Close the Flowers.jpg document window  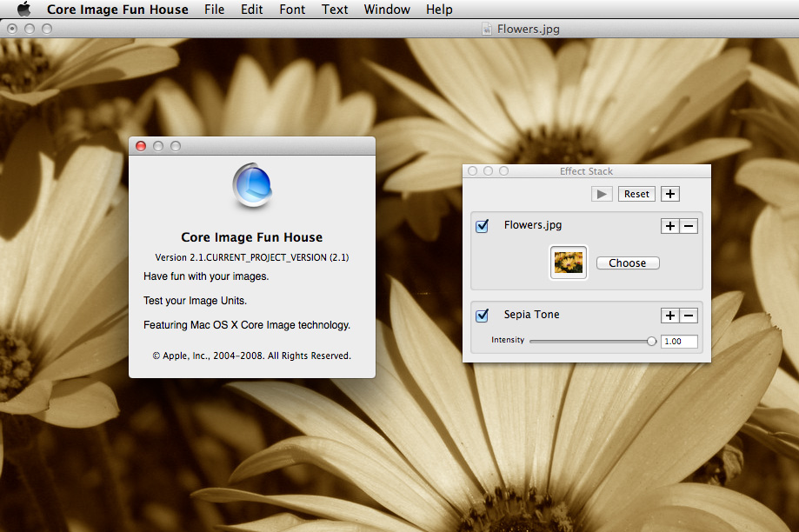coord(12,29)
